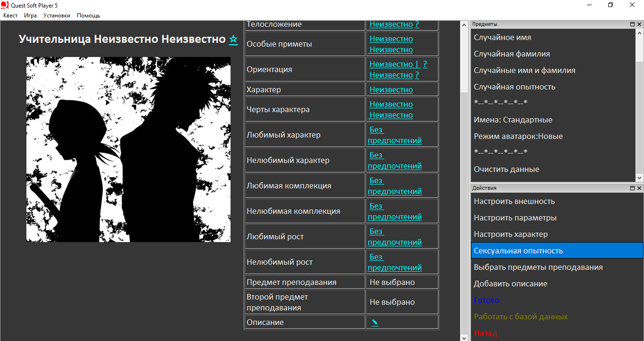Click the star icon beside the teacher's name

[233, 40]
